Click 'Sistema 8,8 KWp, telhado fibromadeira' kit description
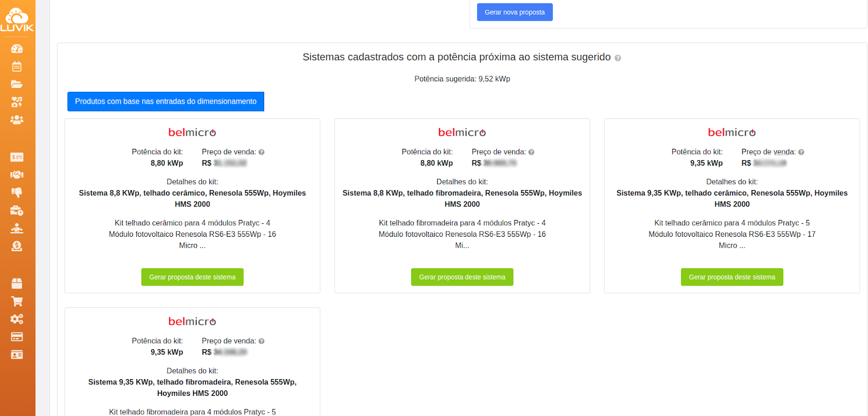 point(462,199)
